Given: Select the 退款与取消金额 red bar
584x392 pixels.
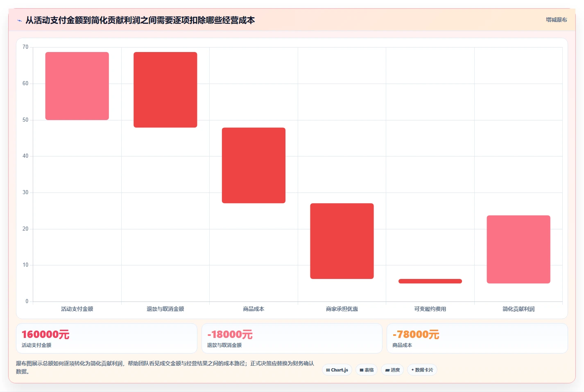Looking at the screenshot, I should (x=165, y=90).
